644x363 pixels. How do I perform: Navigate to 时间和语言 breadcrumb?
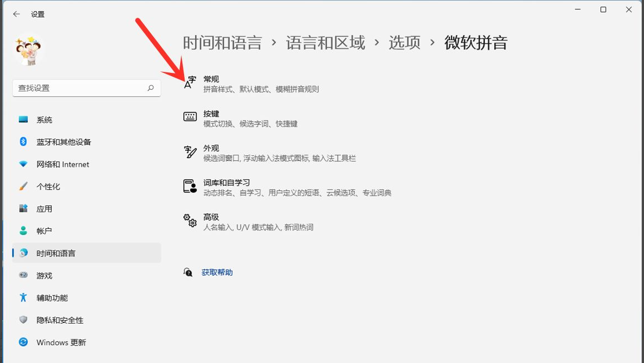[x=222, y=43]
